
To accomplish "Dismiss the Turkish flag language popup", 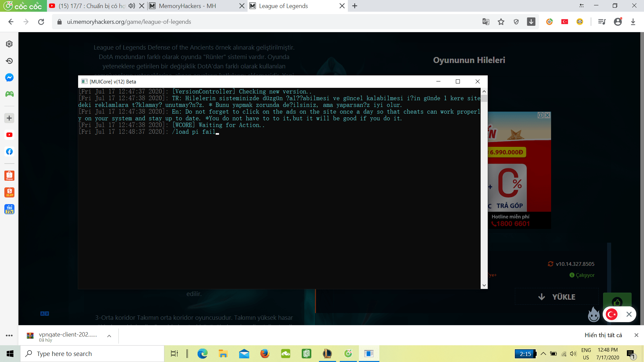I will point(629,314).
